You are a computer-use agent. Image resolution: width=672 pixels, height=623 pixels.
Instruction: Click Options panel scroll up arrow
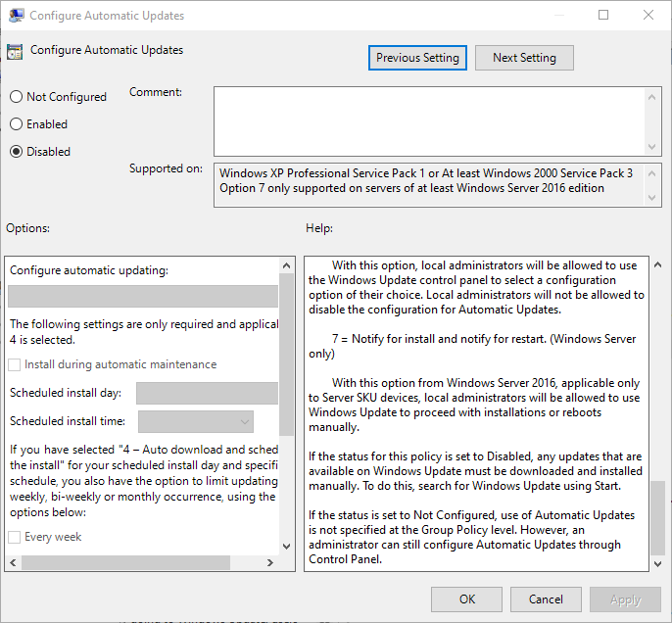287,265
